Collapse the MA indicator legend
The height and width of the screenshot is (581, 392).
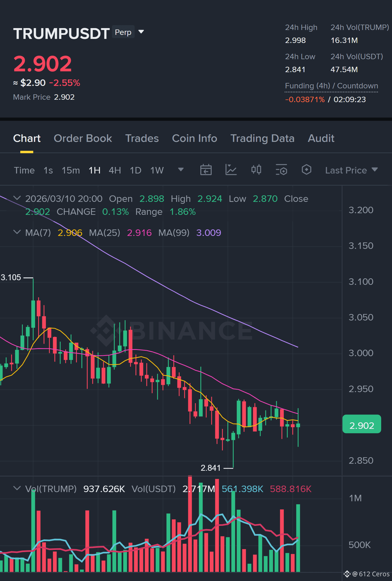click(x=17, y=232)
